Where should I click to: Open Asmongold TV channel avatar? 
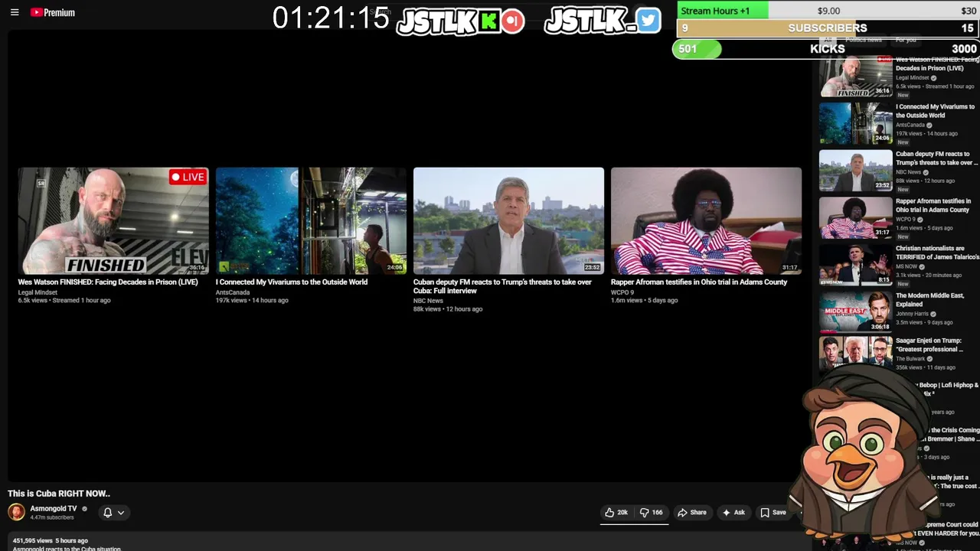[16, 512]
